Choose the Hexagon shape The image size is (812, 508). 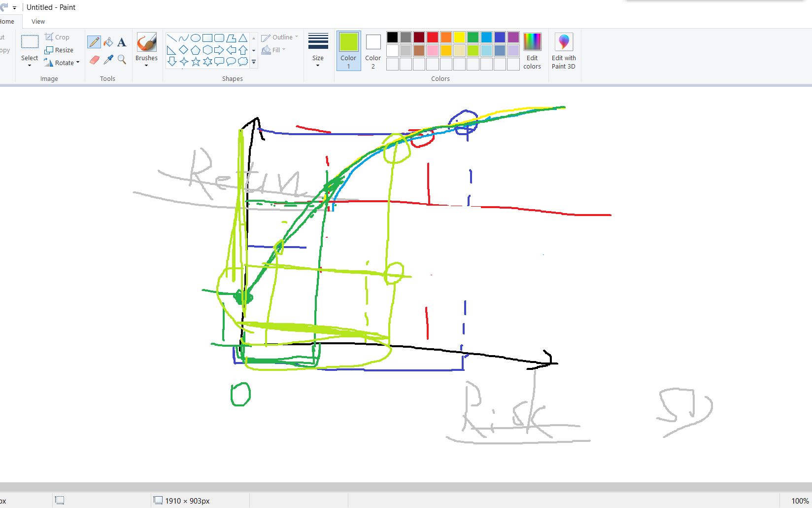click(207, 50)
